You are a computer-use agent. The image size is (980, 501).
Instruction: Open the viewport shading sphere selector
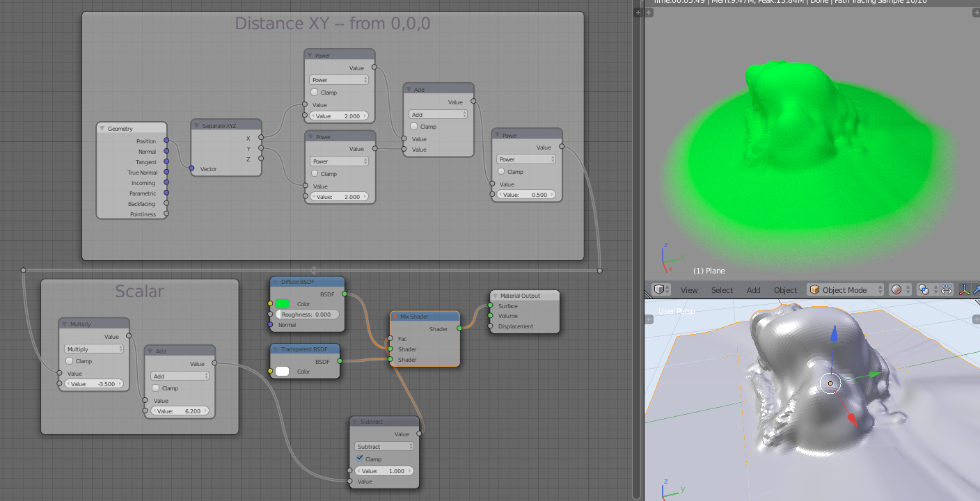coord(901,289)
